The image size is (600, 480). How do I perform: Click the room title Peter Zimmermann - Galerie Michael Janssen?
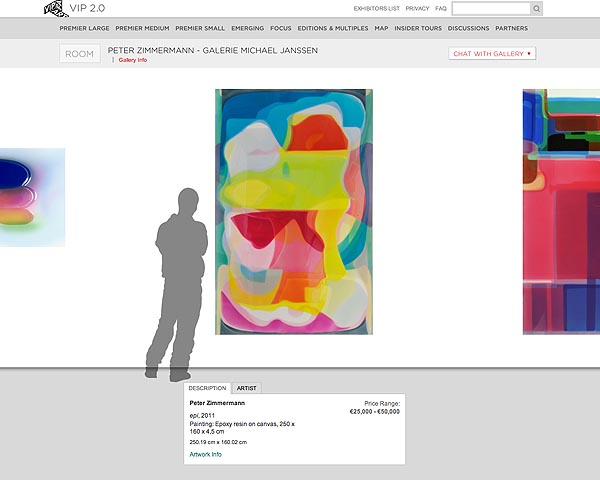click(x=213, y=51)
